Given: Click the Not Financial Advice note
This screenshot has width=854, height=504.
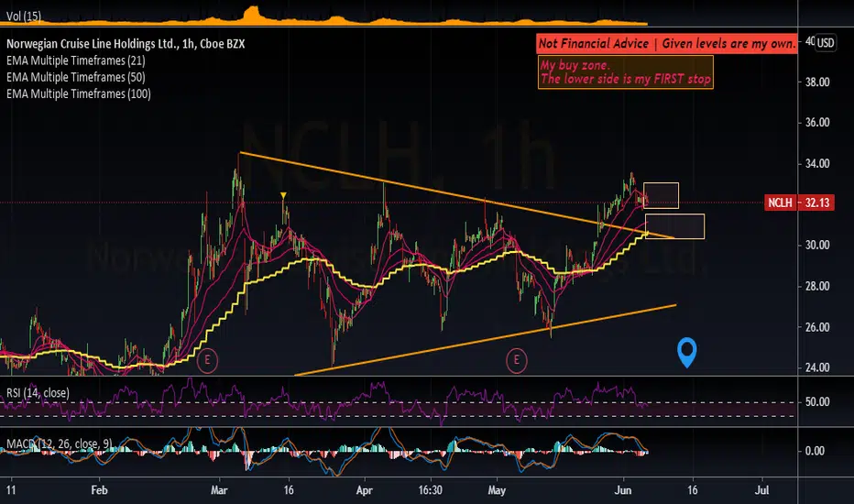Looking at the screenshot, I should point(667,44).
